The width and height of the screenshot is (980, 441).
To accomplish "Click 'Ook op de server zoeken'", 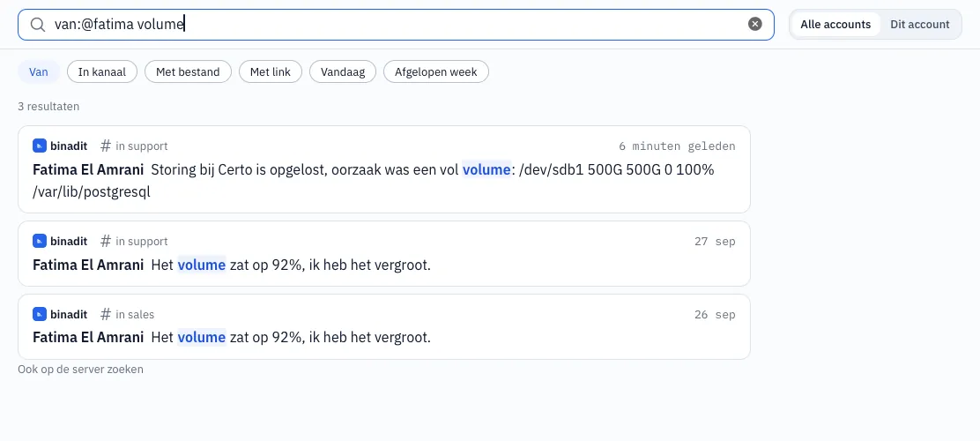I will (80, 369).
